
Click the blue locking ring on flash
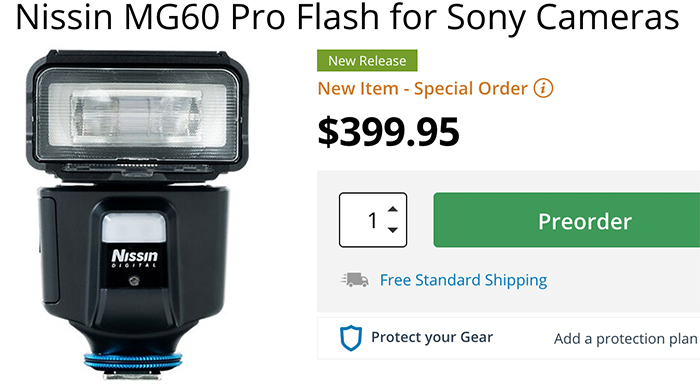(133, 359)
